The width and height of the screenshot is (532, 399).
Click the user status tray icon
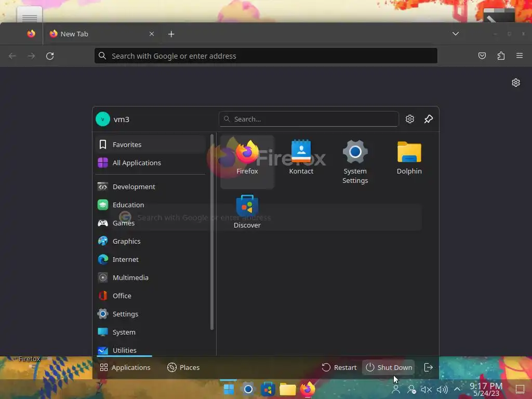(411, 390)
